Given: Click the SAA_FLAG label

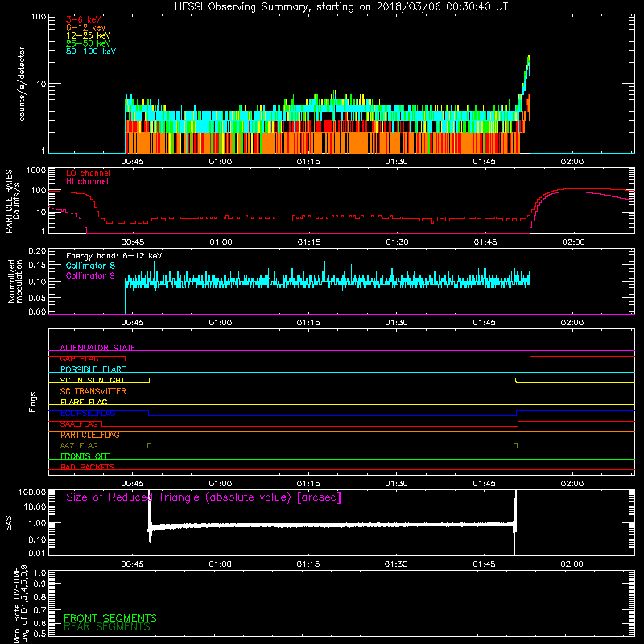Looking at the screenshot, I should 79,424.
